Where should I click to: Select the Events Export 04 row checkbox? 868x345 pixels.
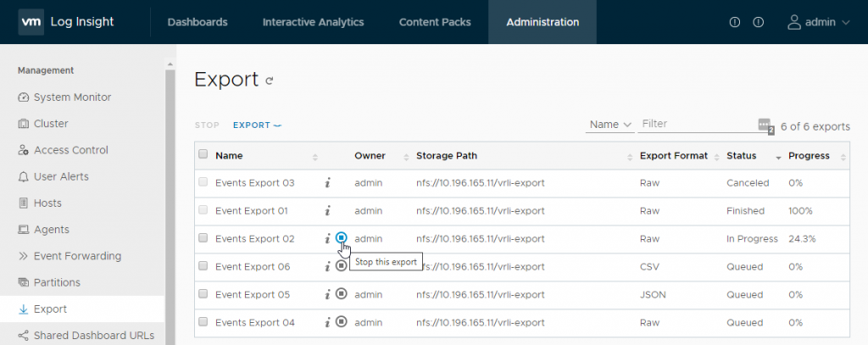coord(203,322)
